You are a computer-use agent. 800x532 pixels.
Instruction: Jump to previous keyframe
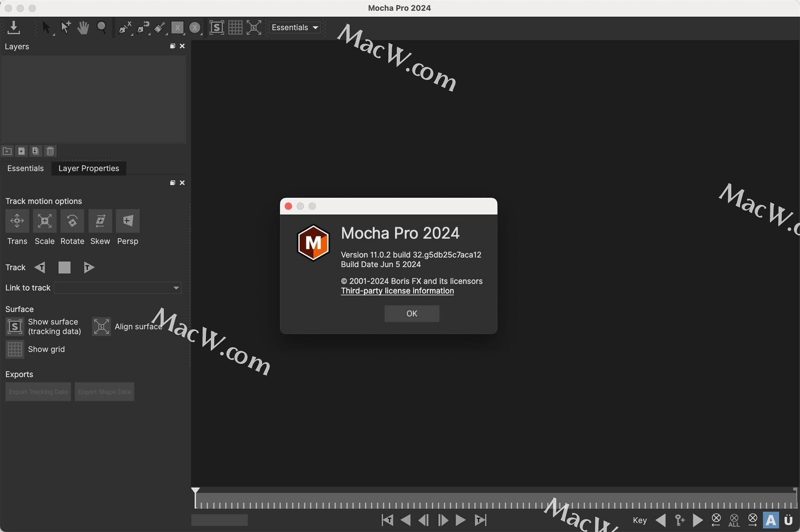(x=660, y=520)
